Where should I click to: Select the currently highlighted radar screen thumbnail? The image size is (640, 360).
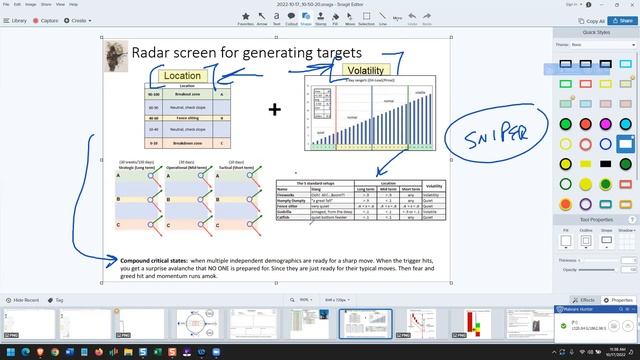pyautogui.click(x=366, y=324)
